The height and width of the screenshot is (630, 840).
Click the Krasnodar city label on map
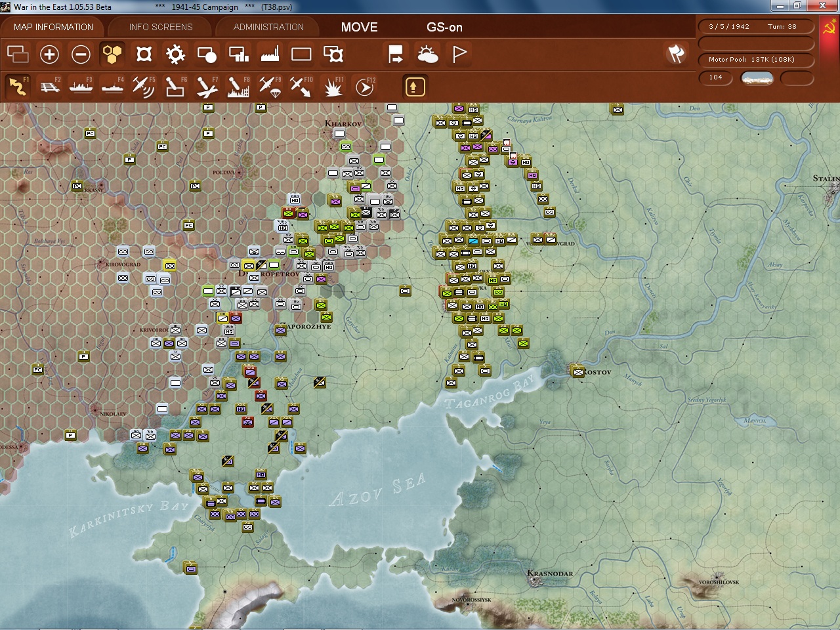(x=550, y=573)
